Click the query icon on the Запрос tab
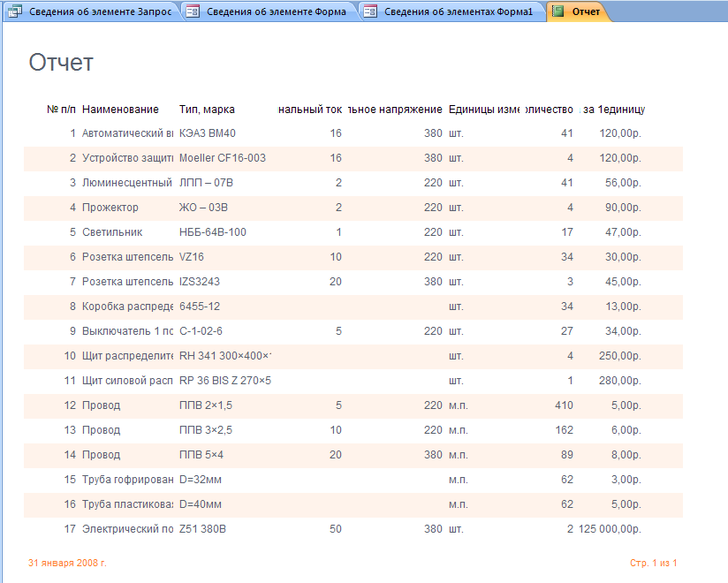Screen dimensions: 728x583 pyautogui.click(x=15, y=11)
